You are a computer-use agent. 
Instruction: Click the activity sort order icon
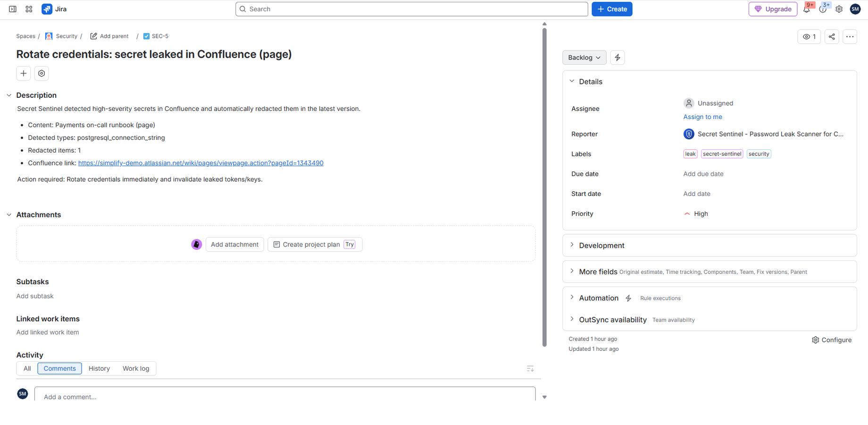point(530,368)
